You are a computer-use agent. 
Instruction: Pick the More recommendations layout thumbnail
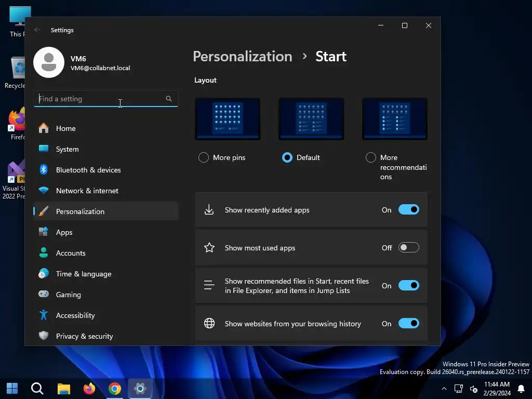(395, 119)
